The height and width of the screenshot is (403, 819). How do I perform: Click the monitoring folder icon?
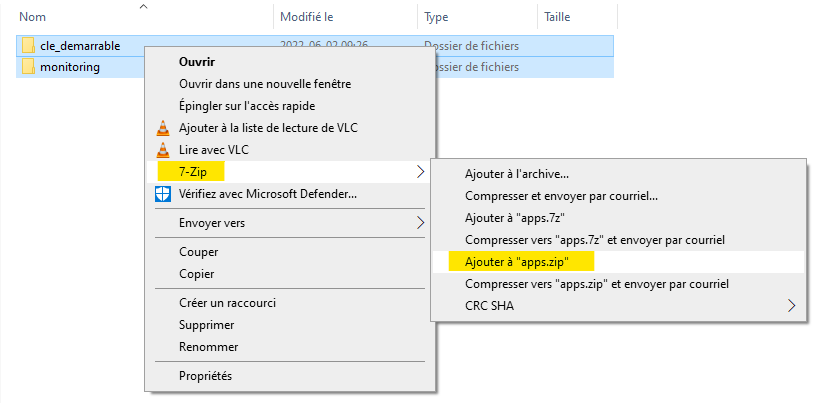pos(28,66)
